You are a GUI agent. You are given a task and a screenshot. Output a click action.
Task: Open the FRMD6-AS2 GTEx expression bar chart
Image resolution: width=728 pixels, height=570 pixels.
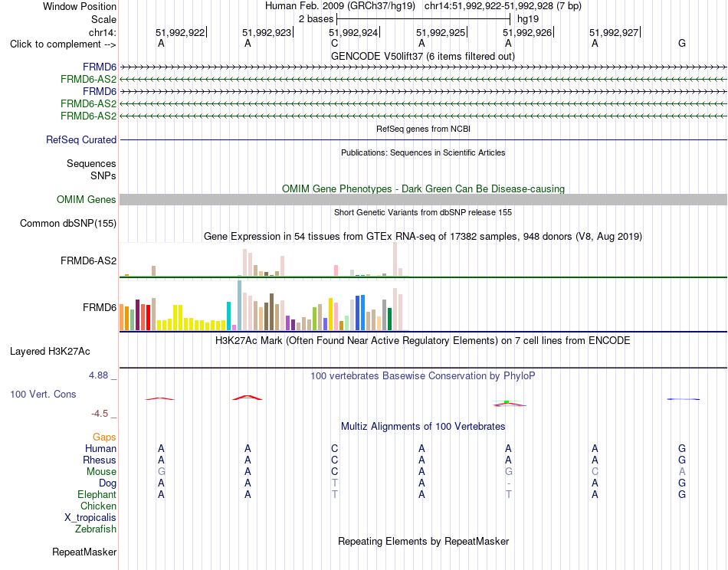(x=264, y=260)
